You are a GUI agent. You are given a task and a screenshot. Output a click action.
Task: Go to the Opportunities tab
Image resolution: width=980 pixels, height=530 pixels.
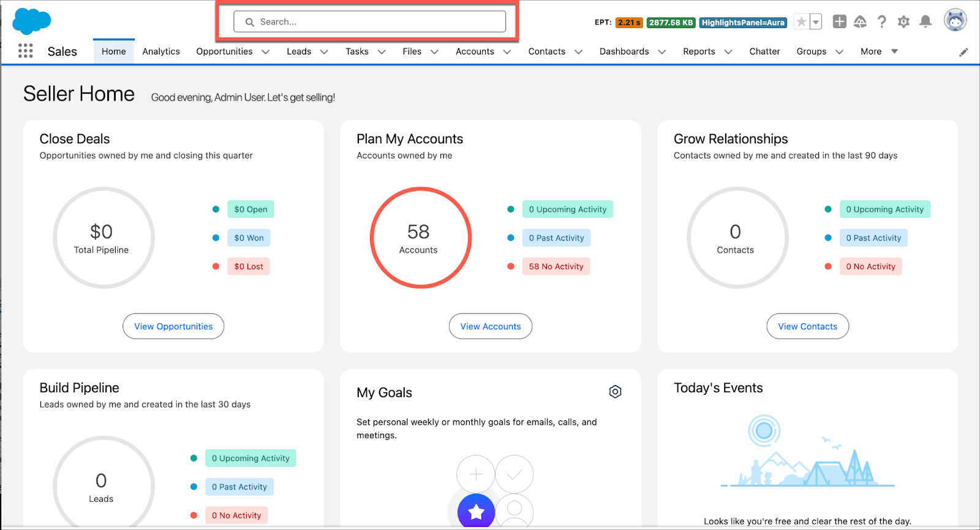[224, 51]
